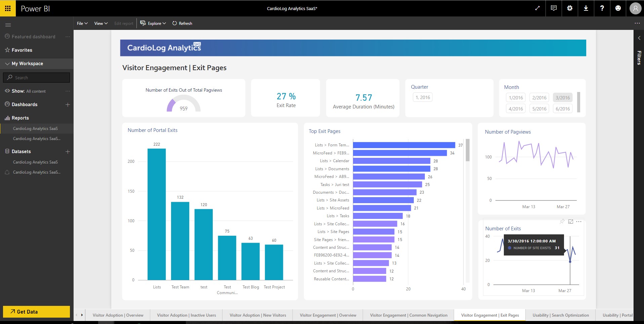Viewport: 644px width, 324px height.
Task: Select month 4/2016 in slicer
Action: coord(516,109)
